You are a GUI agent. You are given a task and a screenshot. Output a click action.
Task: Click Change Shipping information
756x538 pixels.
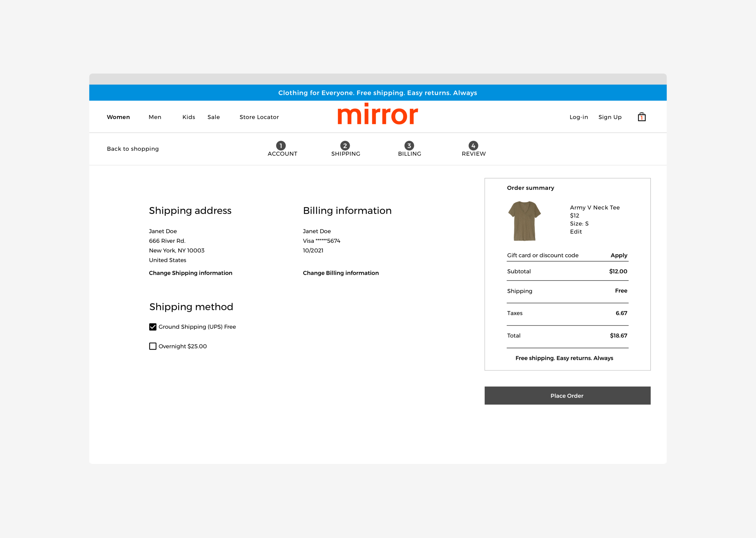pyautogui.click(x=191, y=273)
